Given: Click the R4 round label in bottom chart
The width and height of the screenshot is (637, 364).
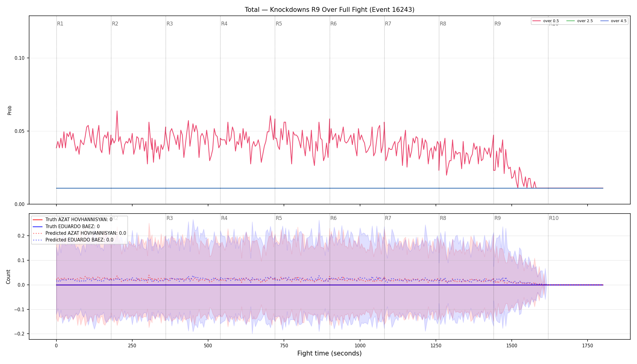Looking at the screenshot, I should (x=224, y=218).
